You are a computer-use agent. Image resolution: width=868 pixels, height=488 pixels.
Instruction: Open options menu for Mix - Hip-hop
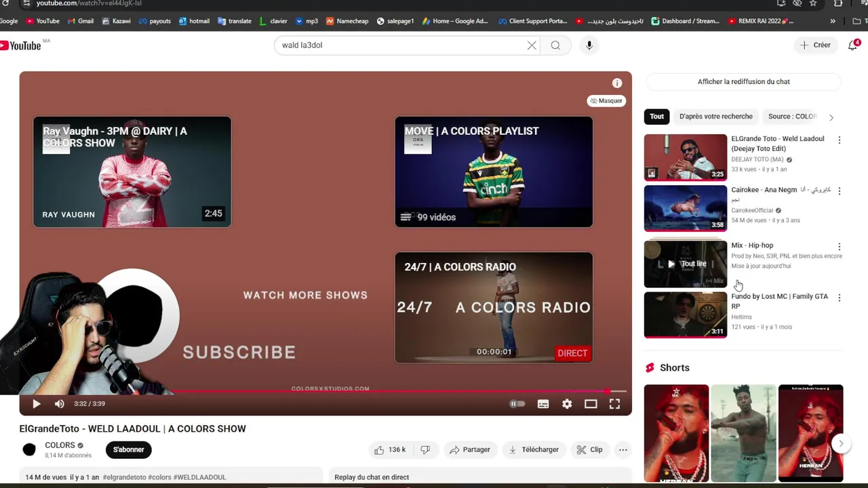pyautogui.click(x=839, y=247)
